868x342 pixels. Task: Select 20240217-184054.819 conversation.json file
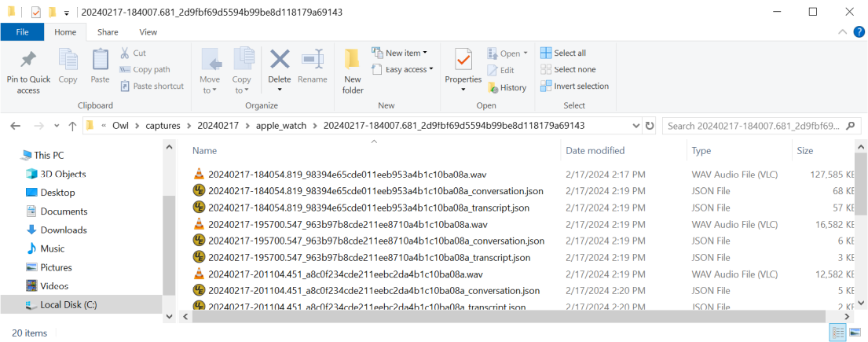tap(368, 191)
